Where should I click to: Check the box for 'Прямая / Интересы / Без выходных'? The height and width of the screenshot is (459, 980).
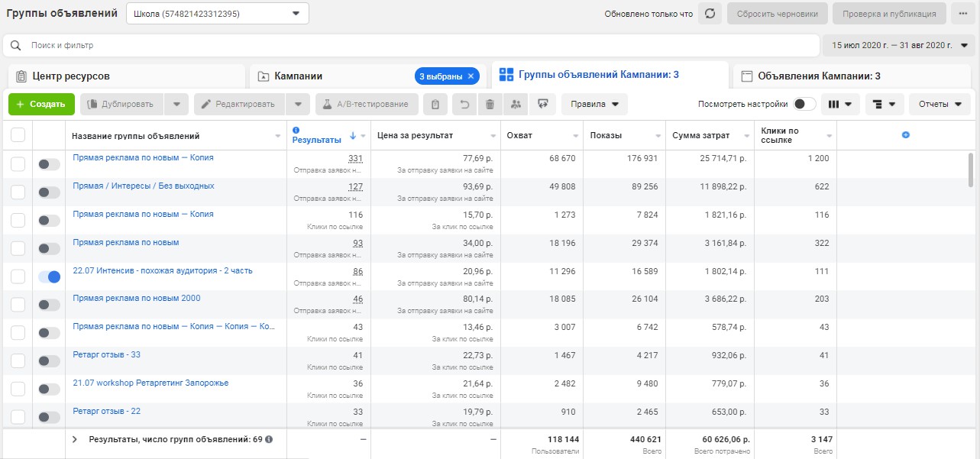pyautogui.click(x=18, y=192)
